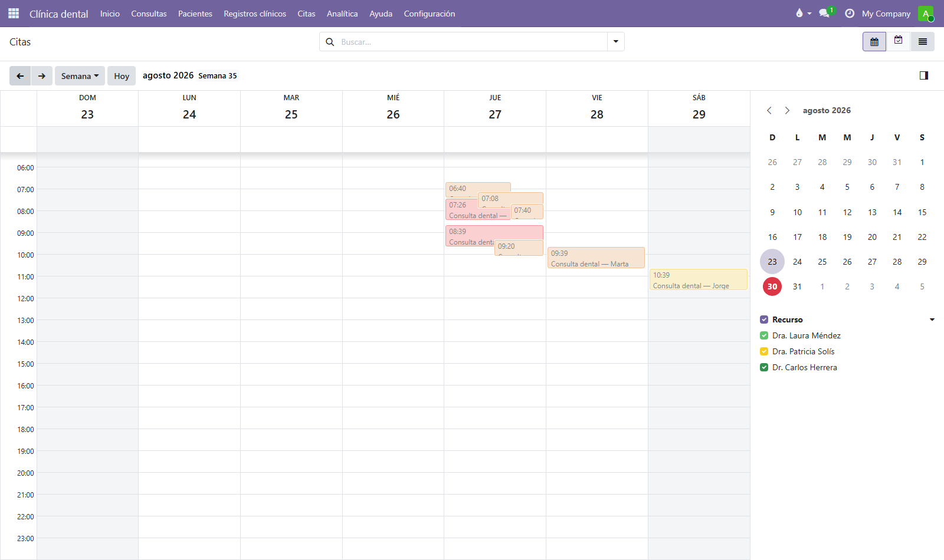
Task: Open the conversations chat icon
Action: 825,13
